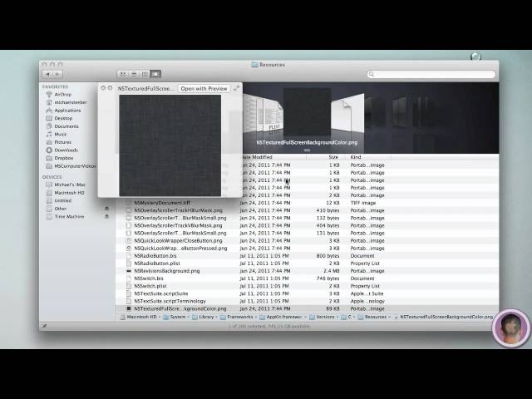
Task: Sort the list by Size column
Action: (333, 156)
